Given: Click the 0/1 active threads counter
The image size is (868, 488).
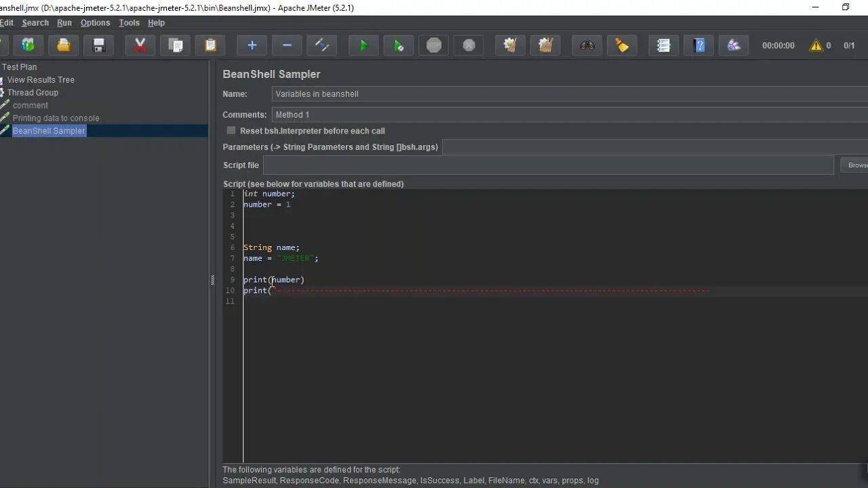Looking at the screenshot, I should pos(849,45).
